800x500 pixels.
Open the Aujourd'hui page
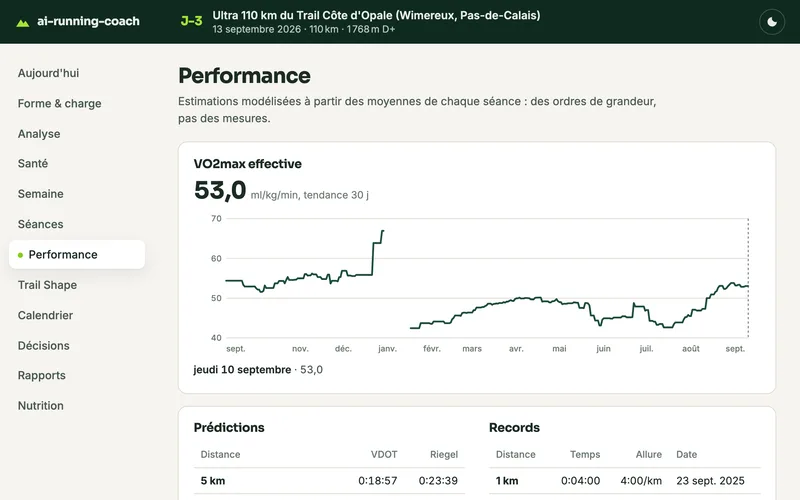[x=48, y=73]
